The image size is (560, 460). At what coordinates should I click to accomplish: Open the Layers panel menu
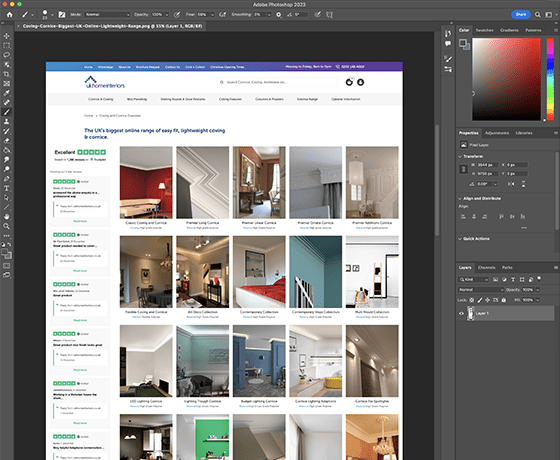(556, 268)
